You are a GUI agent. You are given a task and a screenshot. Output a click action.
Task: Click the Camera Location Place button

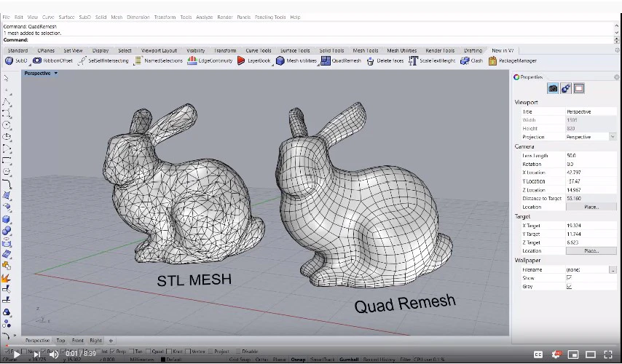click(x=591, y=207)
